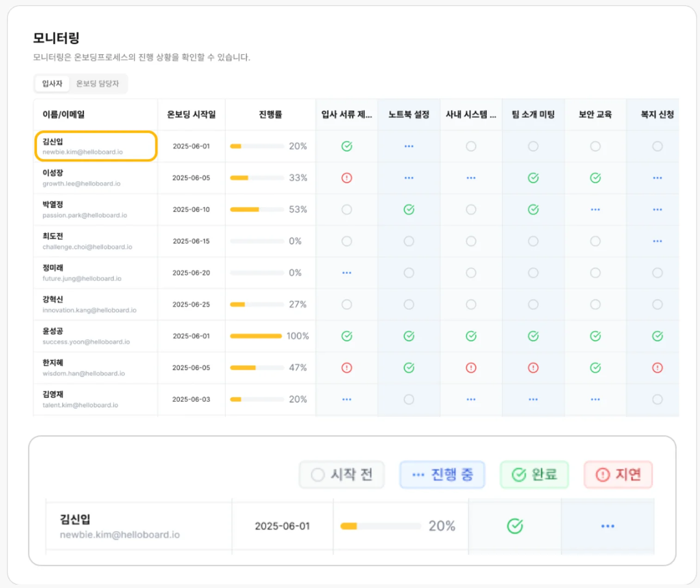The height and width of the screenshot is (588, 700).
Task: Click the 진행률 column header
Action: coord(270,115)
